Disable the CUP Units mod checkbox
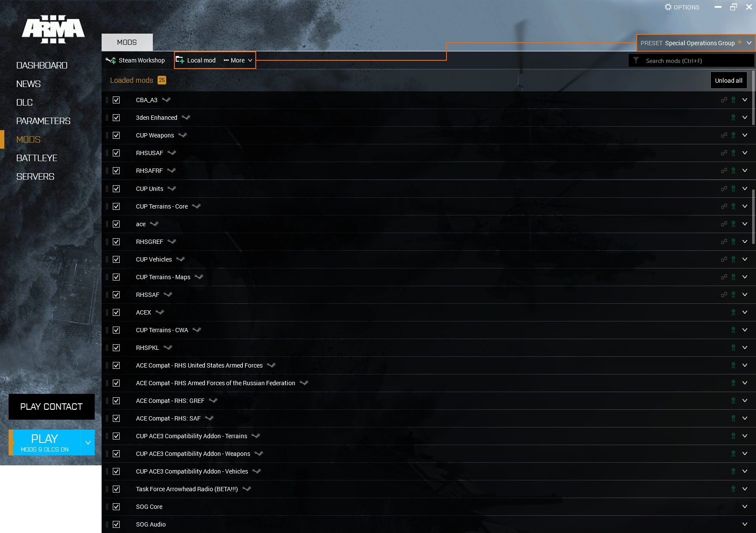The width and height of the screenshot is (756, 533). (x=116, y=189)
